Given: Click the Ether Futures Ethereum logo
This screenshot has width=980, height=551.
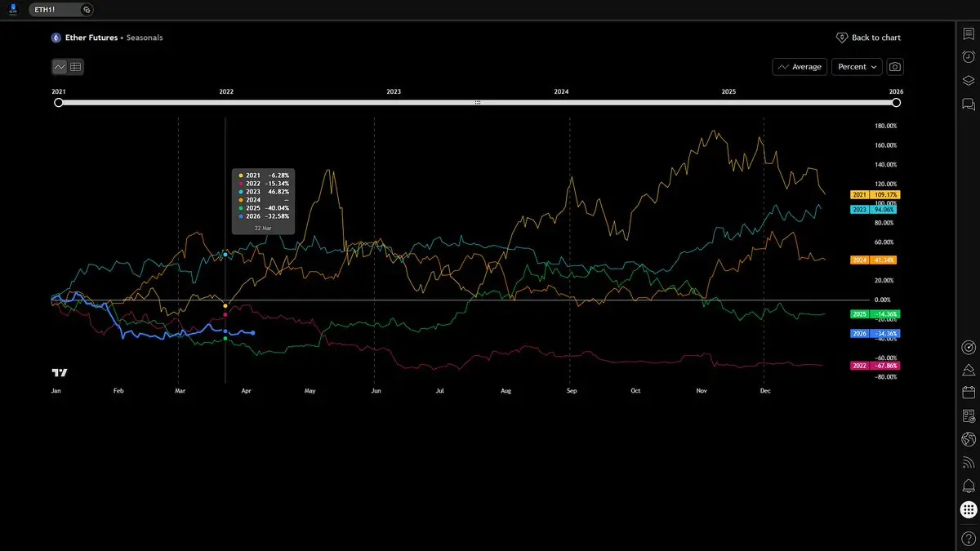Looking at the screenshot, I should [56, 38].
